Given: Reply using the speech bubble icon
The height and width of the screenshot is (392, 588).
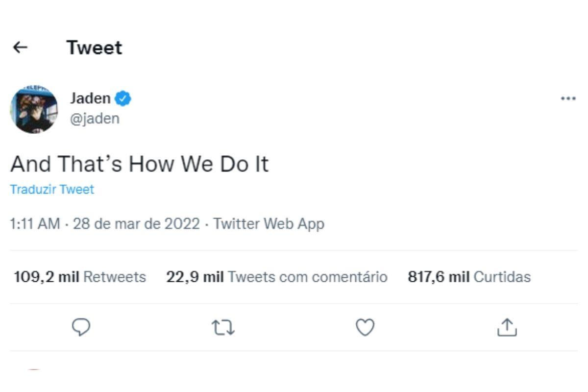Looking at the screenshot, I should coord(81,327).
